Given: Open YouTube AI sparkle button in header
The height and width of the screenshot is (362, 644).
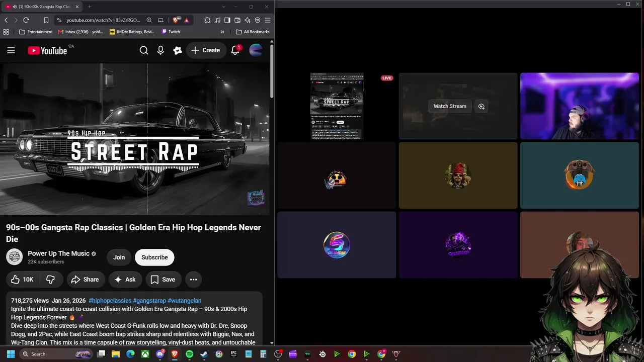Looking at the screenshot, I should point(178,50).
